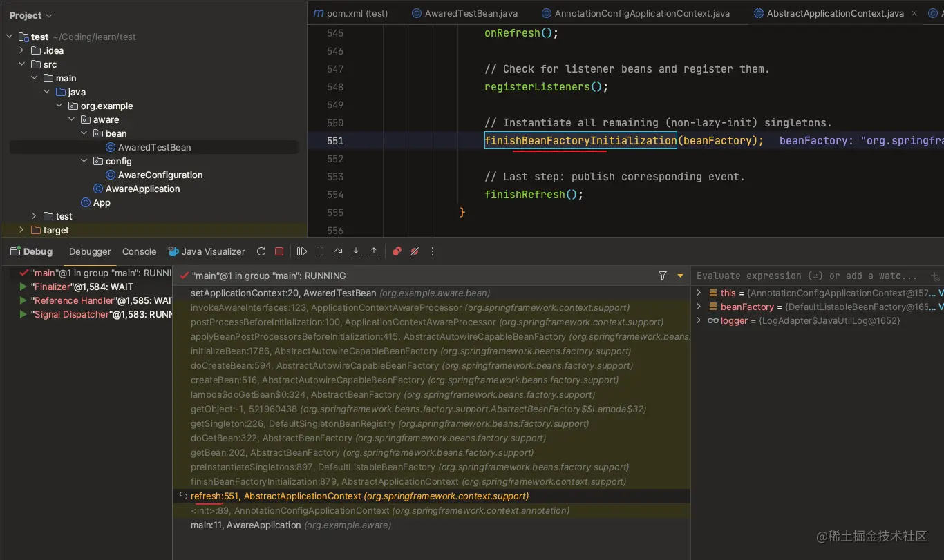Expand the "Reference Handler" thread
944x560 pixels.
(x=23, y=300)
